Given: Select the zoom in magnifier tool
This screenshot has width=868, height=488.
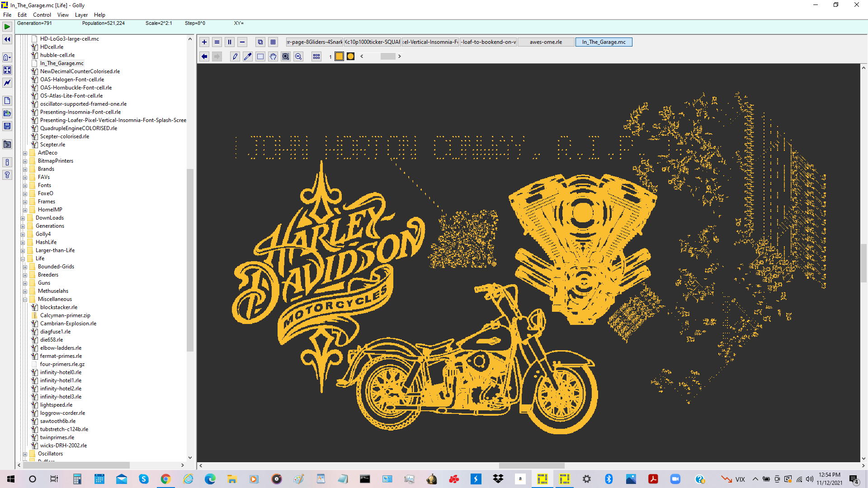Looking at the screenshot, I should pos(286,56).
